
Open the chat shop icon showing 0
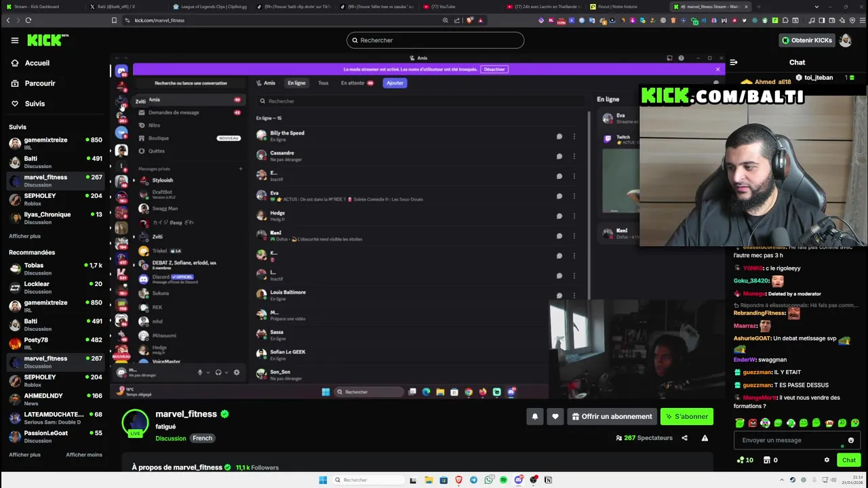770,460
